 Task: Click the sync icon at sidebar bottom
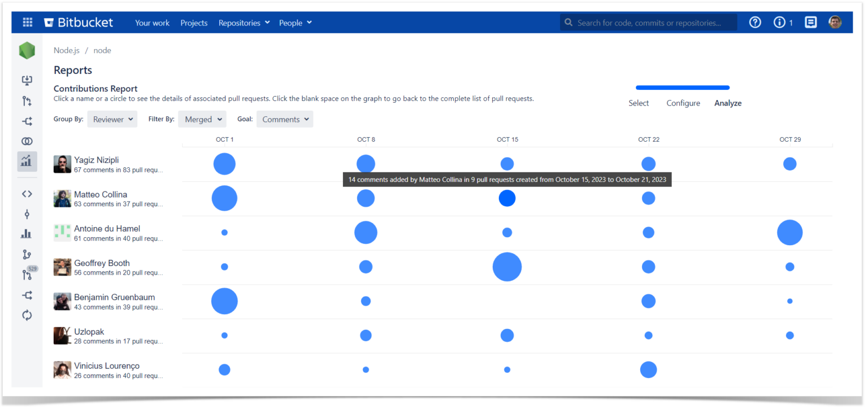click(27, 315)
